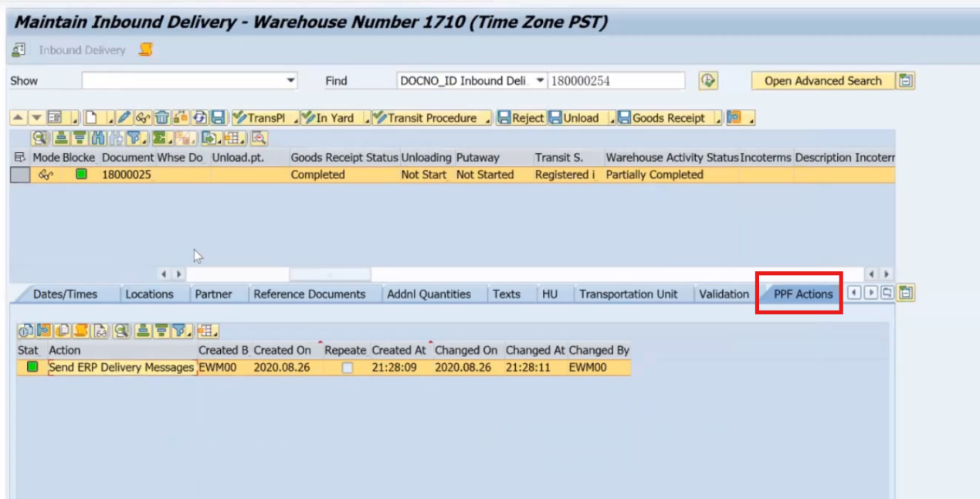
Task: Click the glasses Mode icon in delivery row
Action: [x=46, y=175]
